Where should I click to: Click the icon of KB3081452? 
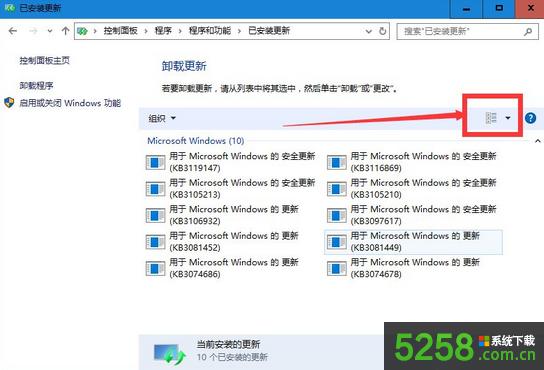pyautogui.click(x=155, y=242)
